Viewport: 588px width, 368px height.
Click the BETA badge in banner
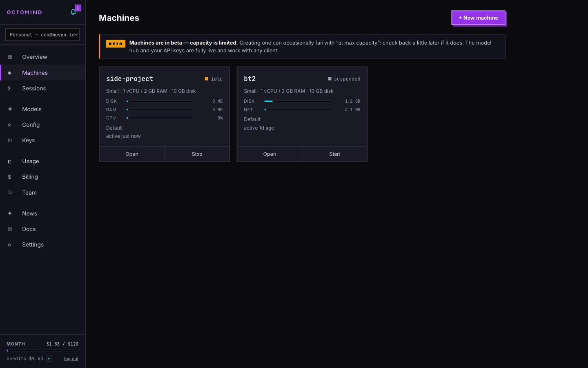point(116,44)
